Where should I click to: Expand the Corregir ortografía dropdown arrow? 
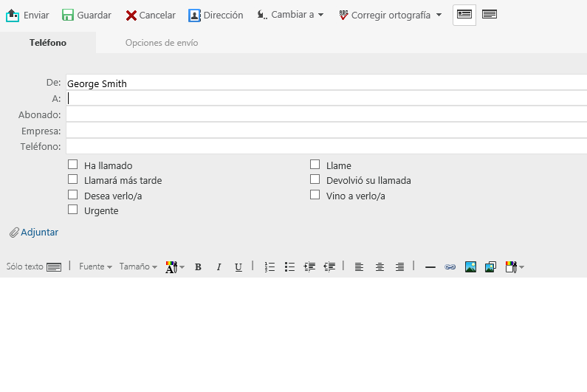click(x=439, y=15)
